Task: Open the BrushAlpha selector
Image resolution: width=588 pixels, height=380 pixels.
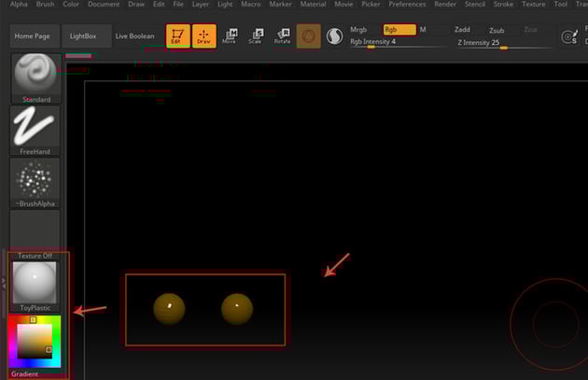Action: 35,183
